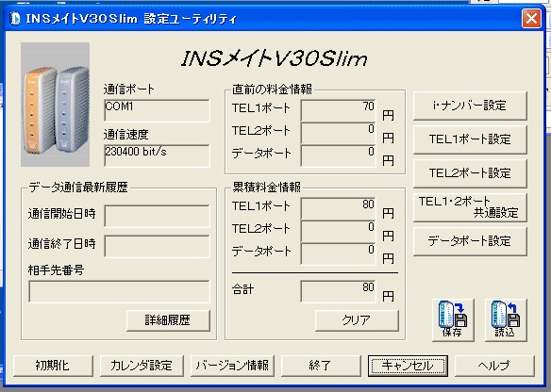Image resolution: width=551 pixels, height=392 pixels.
Task: Click the 通信ポート label
Action: pyautogui.click(x=129, y=90)
